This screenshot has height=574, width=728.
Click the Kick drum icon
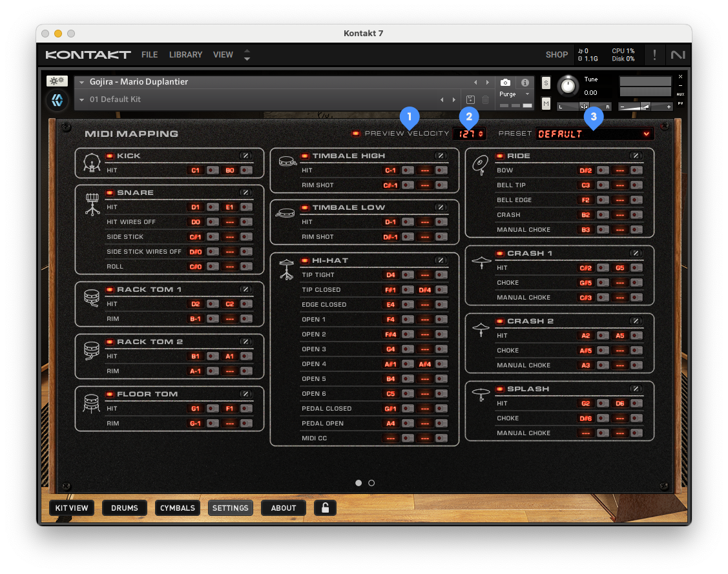pyautogui.click(x=92, y=165)
